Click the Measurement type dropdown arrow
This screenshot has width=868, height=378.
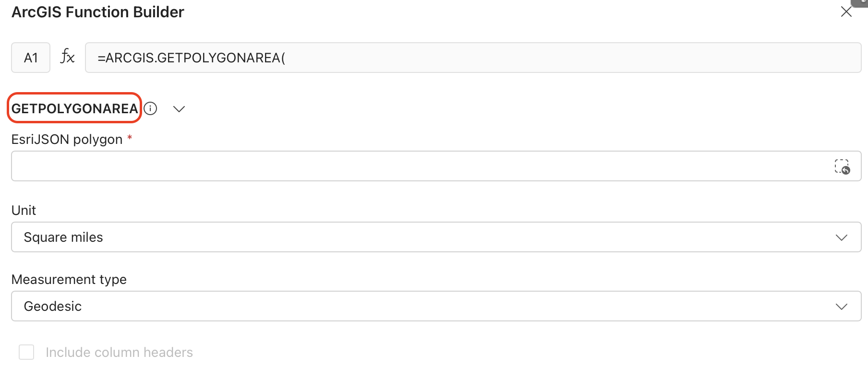[x=841, y=307]
